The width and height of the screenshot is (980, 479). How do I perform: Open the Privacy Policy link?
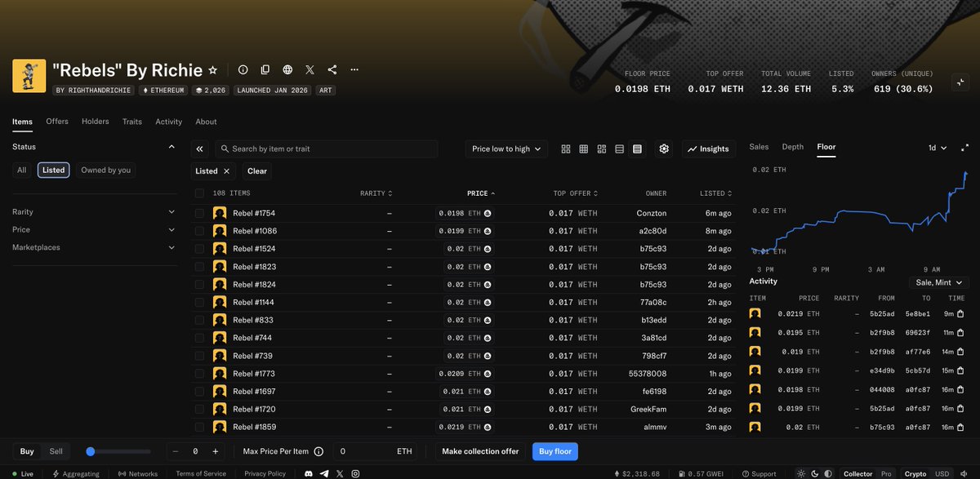coord(265,473)
